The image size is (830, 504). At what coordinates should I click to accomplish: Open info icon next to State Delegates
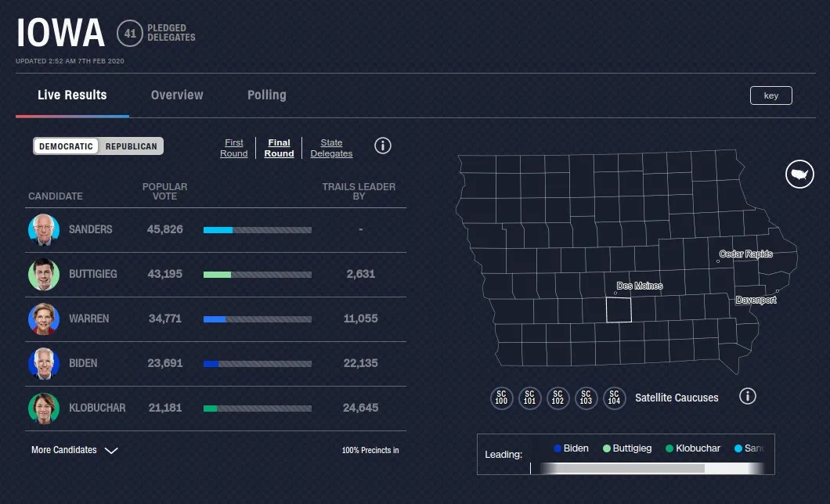click(383, 146)
